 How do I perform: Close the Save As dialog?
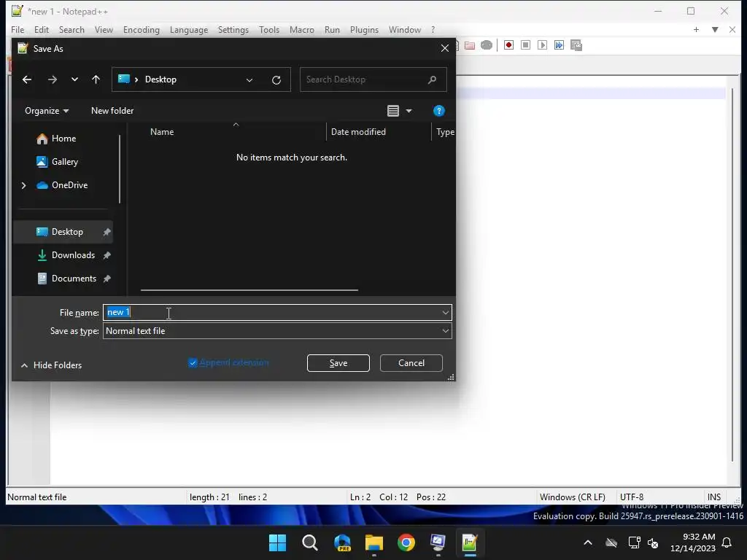pos(444,49)
